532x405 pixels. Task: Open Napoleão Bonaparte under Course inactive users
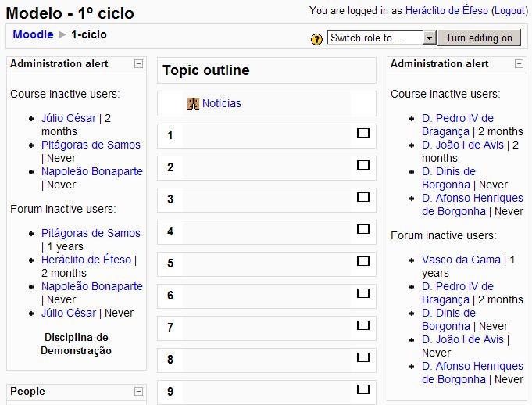[91, 171]
